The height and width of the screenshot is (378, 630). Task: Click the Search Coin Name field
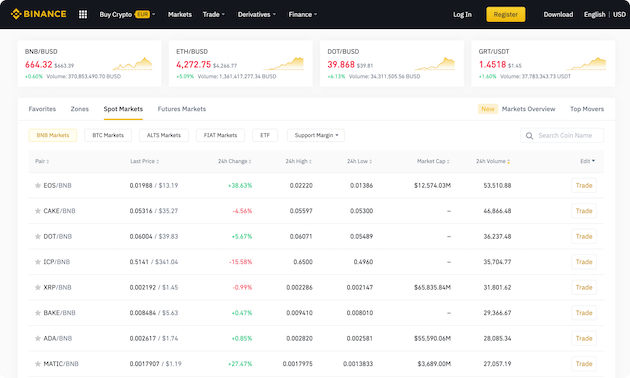(562, 136)
